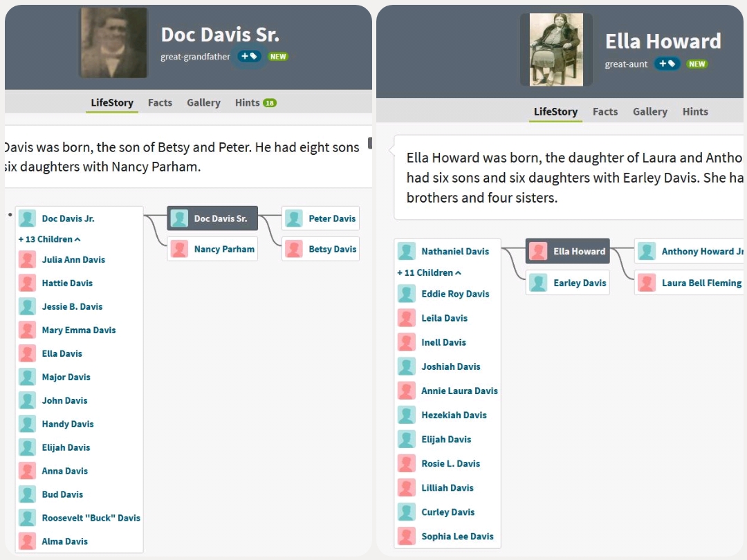Viewport: 747px width, 560px height.
Task: Collapse the 13 Children list
Action: click(x=49, y=239)
